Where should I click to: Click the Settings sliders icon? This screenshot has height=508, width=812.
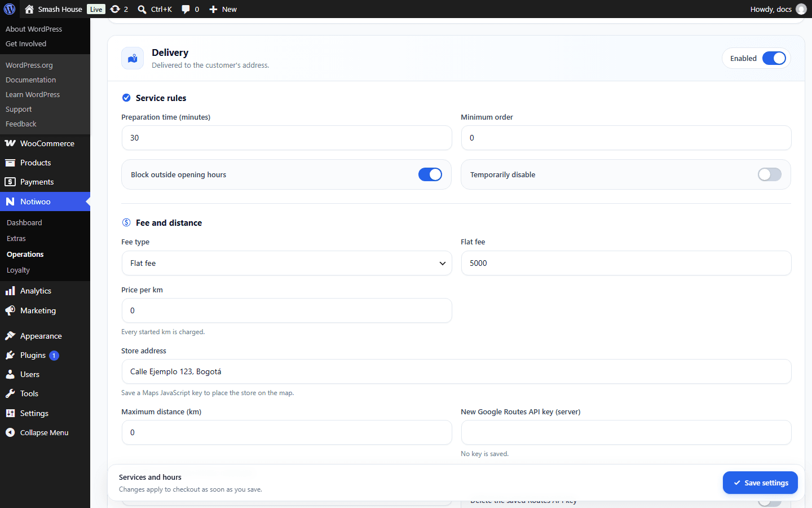coord(10,413)
